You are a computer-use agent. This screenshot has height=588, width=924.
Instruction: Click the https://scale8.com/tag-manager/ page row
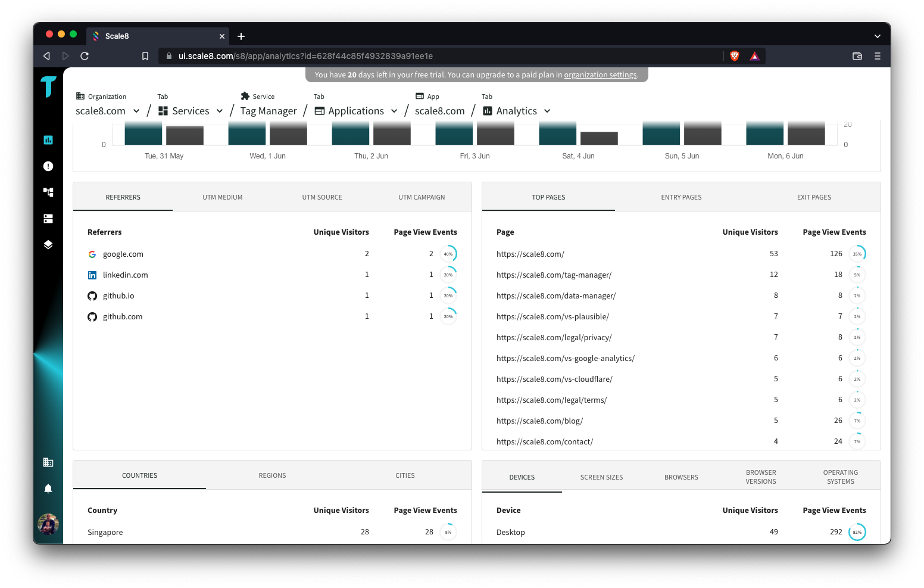pos(681,275)
